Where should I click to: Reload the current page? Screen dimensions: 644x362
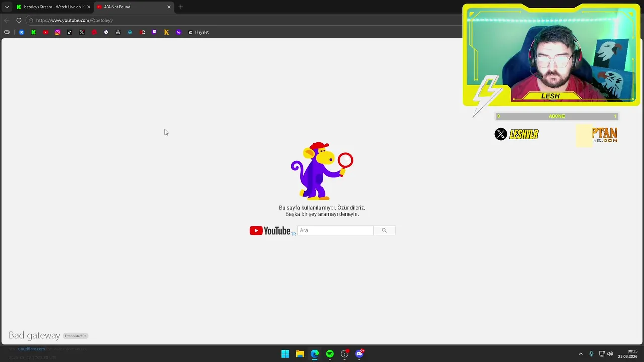tap(19, 20)
